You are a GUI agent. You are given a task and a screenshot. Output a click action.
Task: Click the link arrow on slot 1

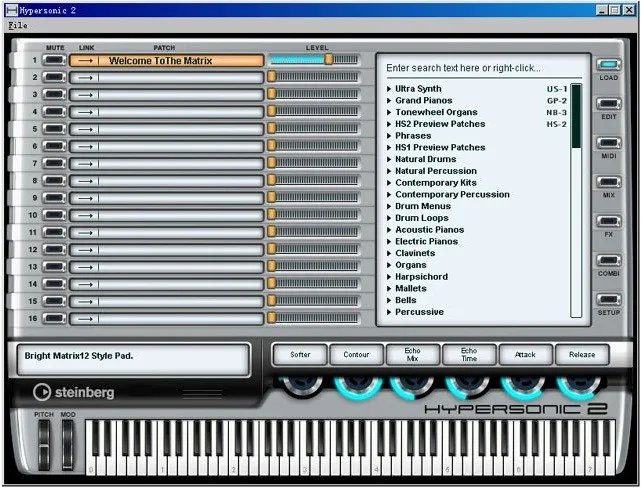coord(85,61)
